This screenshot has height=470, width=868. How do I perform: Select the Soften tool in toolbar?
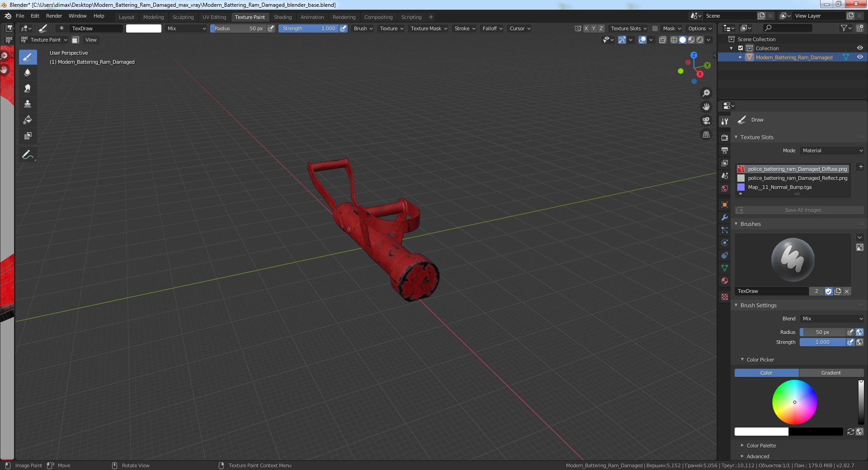tap(28, 73)
